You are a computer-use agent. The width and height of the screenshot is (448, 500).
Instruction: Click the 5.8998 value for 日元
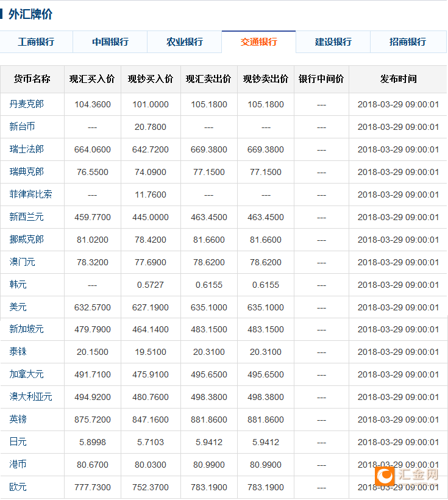(93, 442)
